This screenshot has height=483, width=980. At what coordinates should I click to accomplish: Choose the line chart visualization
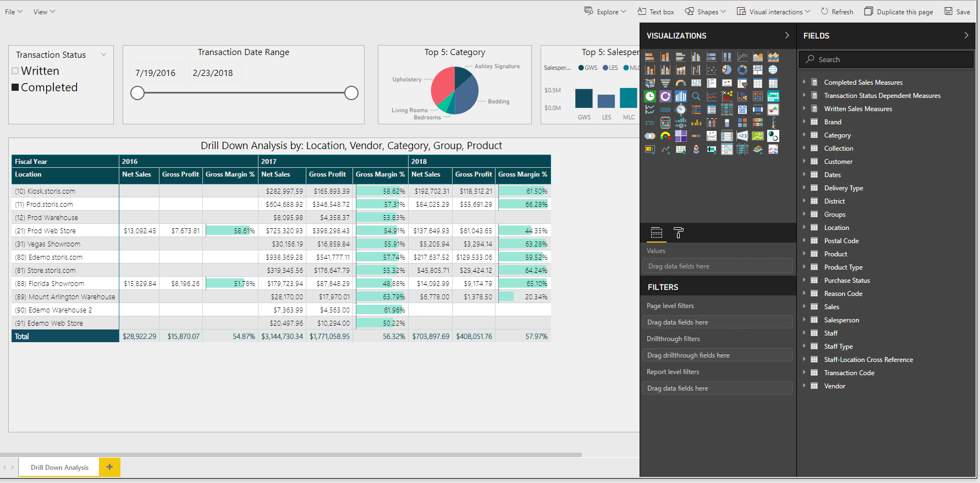click(742, 57)
